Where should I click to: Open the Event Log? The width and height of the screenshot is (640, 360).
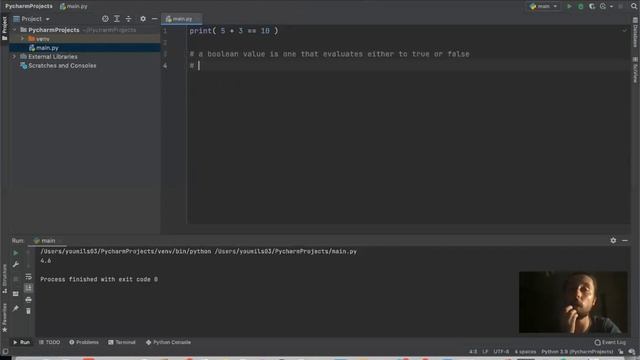610,342
